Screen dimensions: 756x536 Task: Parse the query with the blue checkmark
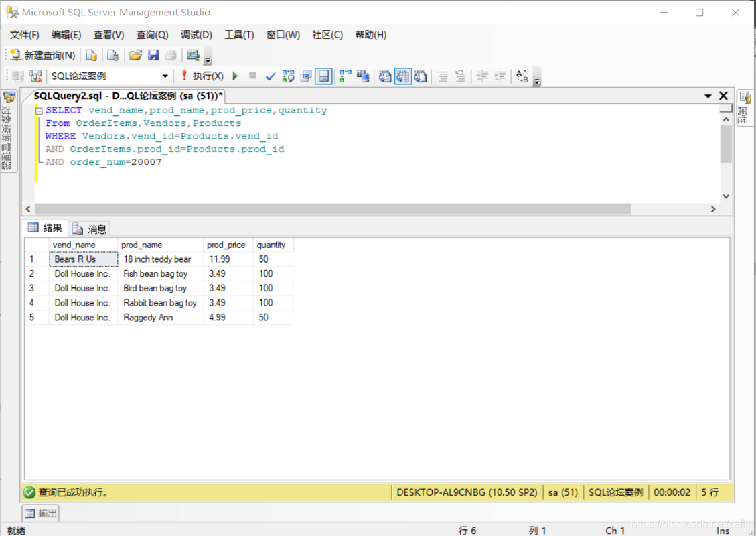tap(271, 76)
